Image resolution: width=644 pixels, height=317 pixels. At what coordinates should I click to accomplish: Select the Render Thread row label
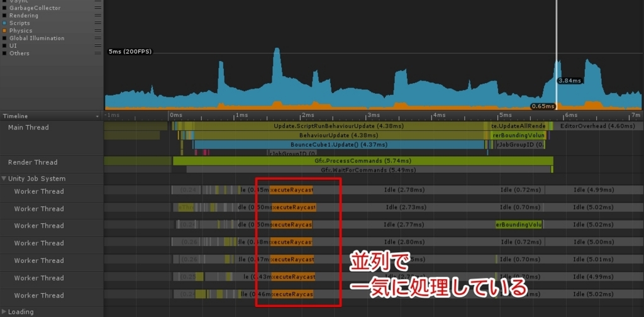(x=33, y=162)
